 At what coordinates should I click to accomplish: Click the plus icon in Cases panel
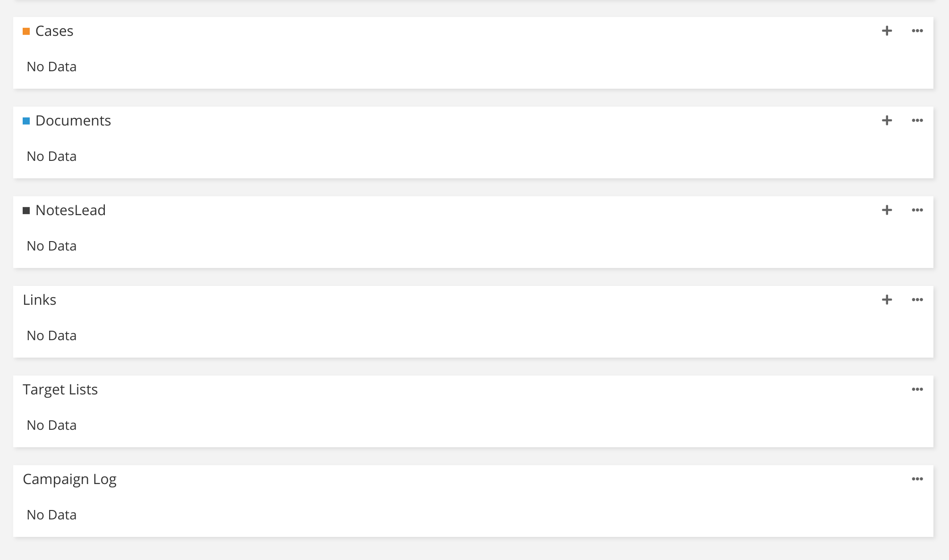click(x=887, y=31)
